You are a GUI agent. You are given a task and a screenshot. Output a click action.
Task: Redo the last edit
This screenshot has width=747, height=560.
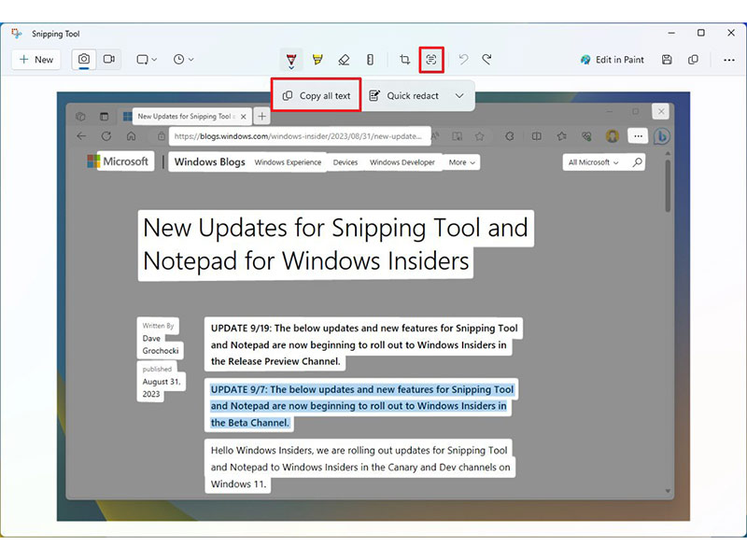[486, 60]
